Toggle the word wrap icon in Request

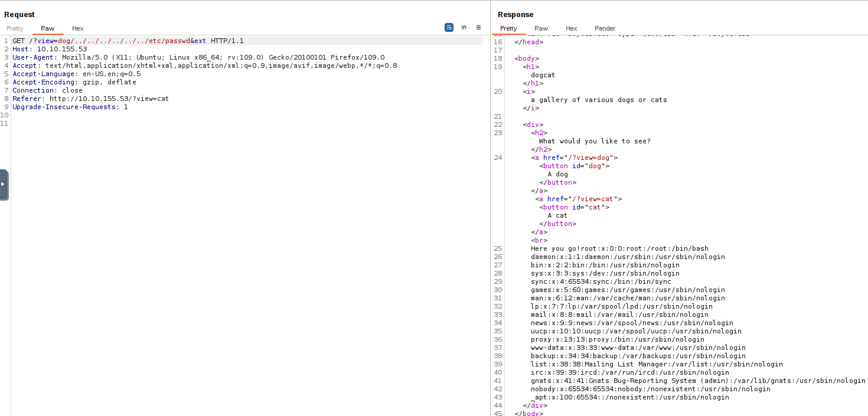coord(449,27)
